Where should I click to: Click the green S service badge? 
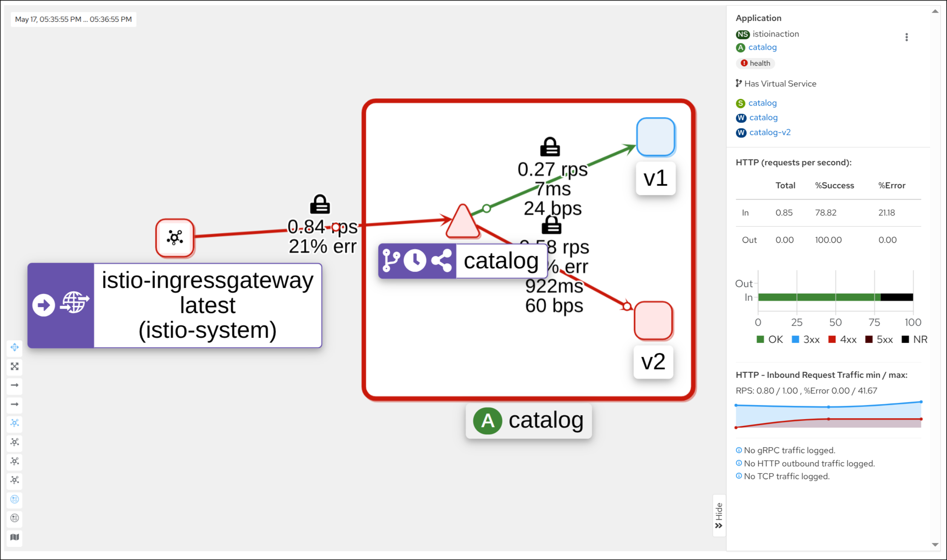pos(741,103)
